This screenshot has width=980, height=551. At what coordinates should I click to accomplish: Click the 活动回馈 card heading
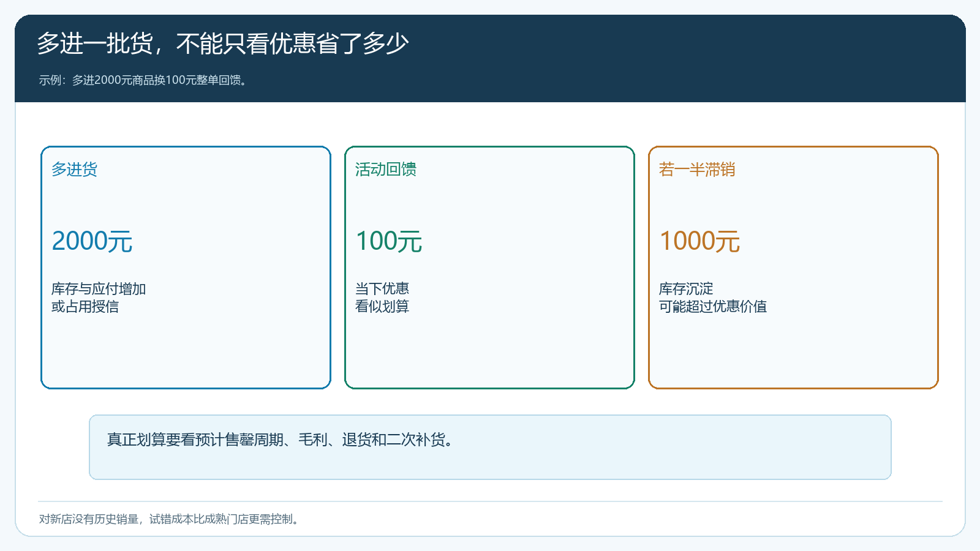pos(385,169)
